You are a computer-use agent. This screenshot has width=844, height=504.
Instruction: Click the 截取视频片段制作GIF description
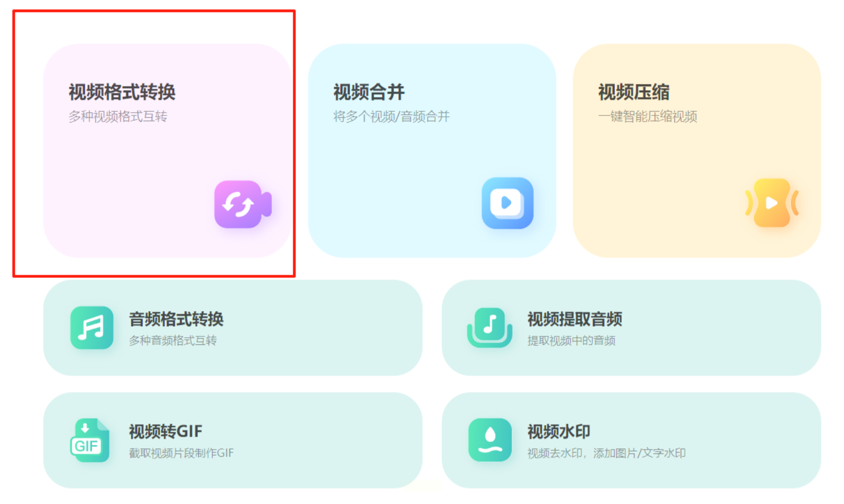point(181,453)
